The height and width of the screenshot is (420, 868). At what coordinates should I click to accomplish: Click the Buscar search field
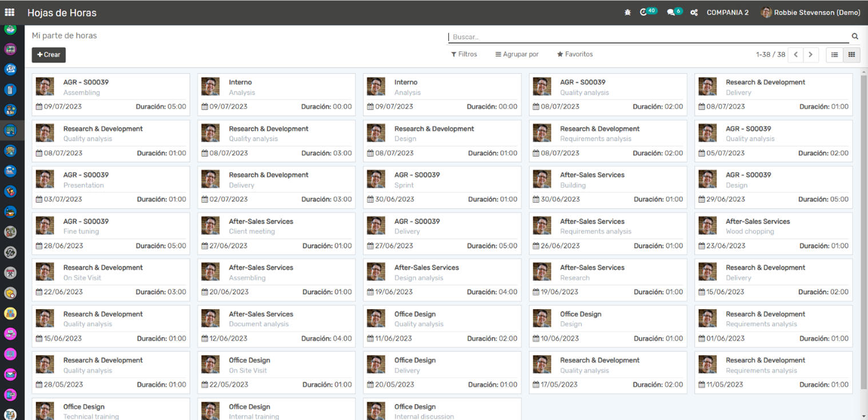pos(646,37)
